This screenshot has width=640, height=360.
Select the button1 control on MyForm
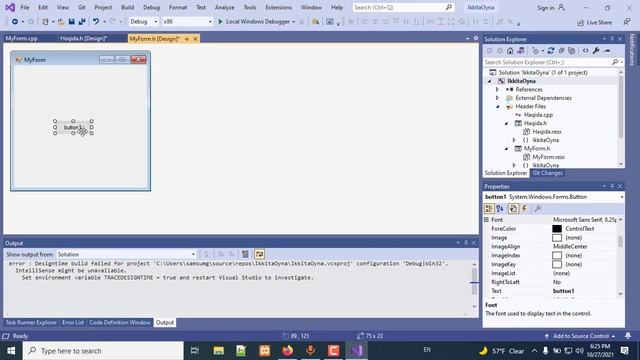[73, 127]
